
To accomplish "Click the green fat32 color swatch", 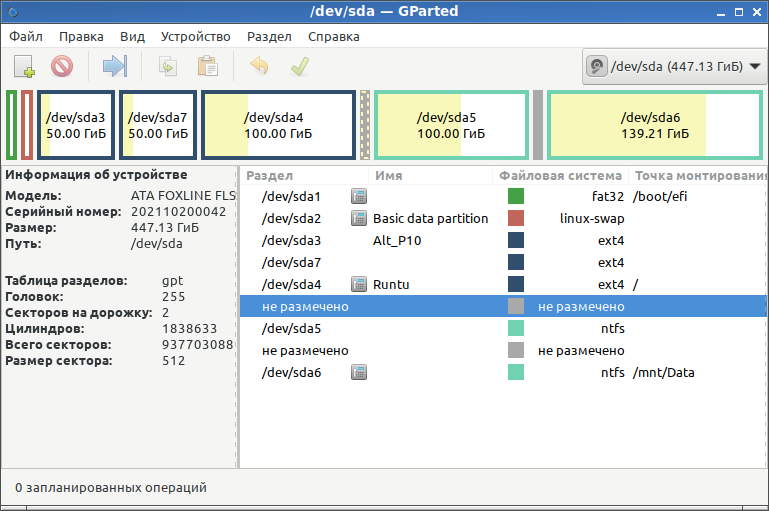I will point(516,196).
